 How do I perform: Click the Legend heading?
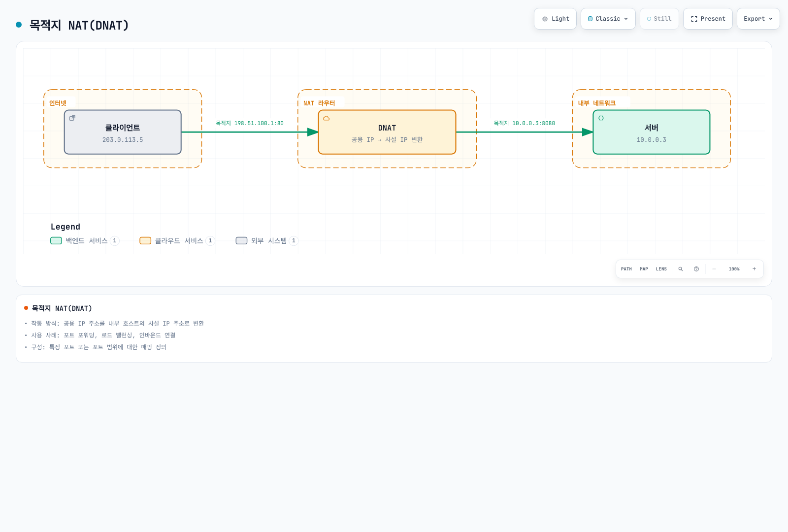pos(66,227)
